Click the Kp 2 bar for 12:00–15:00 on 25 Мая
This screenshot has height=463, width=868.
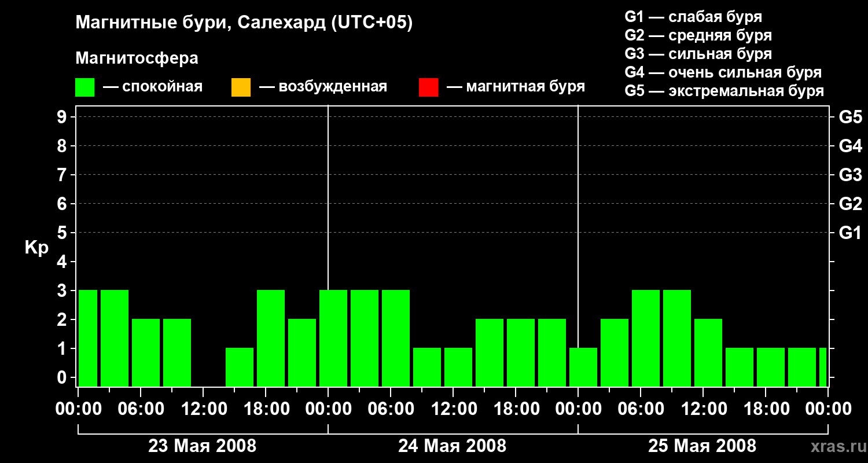708,352
